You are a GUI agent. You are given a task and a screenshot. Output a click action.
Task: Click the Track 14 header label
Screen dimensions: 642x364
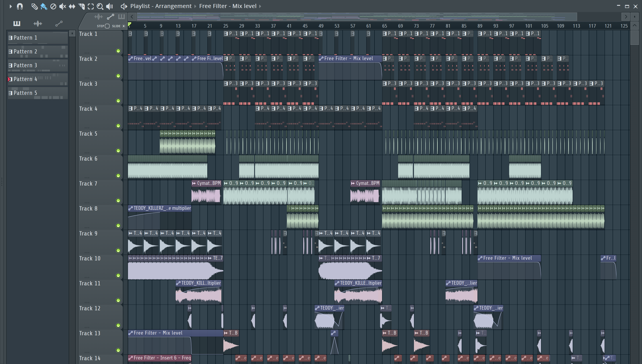tap(90, 358)
